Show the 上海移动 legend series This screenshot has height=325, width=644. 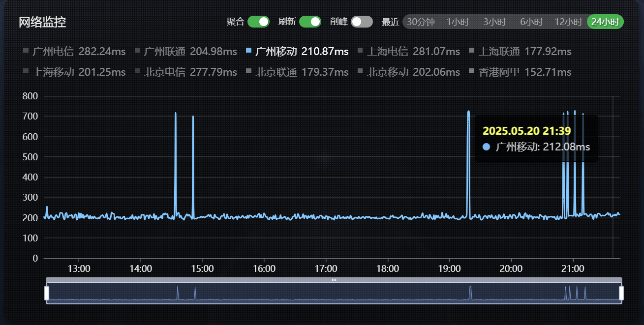[x=74, y=72]
